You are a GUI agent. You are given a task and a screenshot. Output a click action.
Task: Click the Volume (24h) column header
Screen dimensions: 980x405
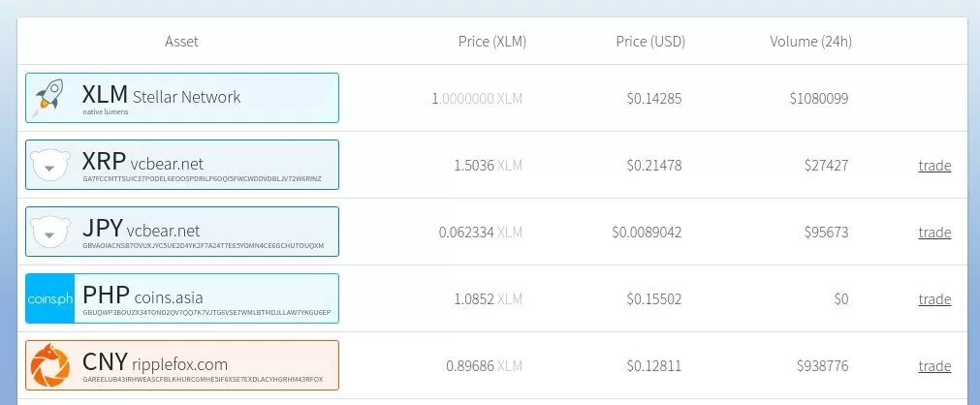(810, 42)
